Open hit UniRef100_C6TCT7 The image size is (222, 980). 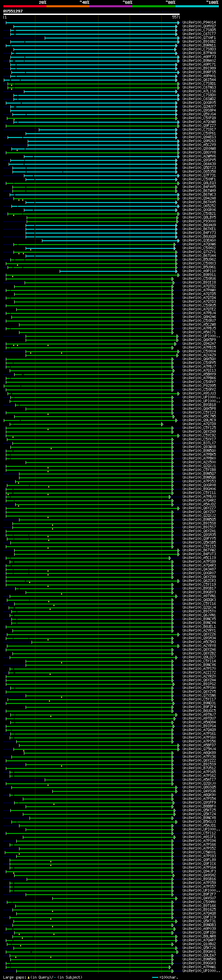tap(199, 34)
